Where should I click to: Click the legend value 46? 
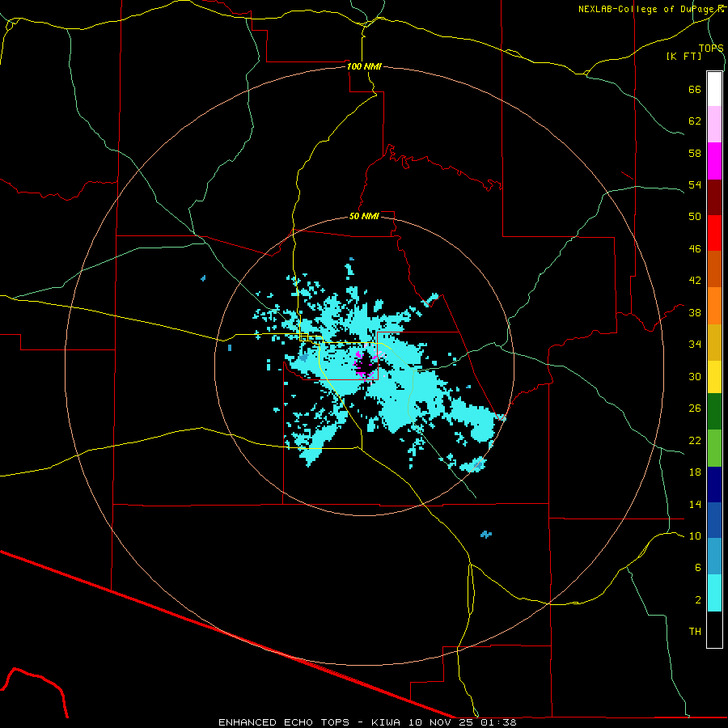pos(695,248)
